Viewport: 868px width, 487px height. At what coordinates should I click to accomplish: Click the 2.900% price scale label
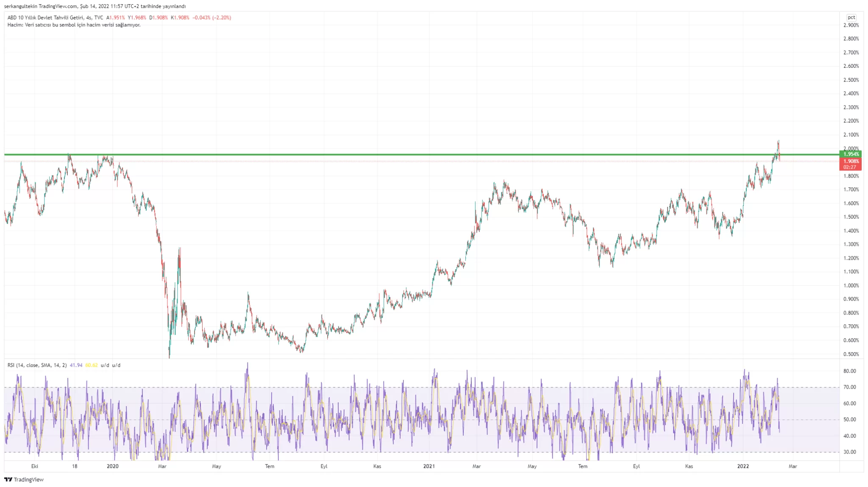tap(851, 25)
